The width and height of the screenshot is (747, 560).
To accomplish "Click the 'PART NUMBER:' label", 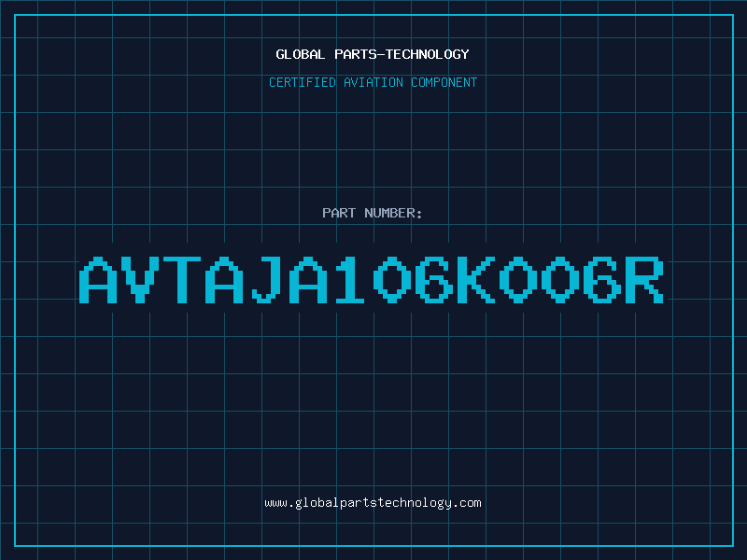I will 372,213.
